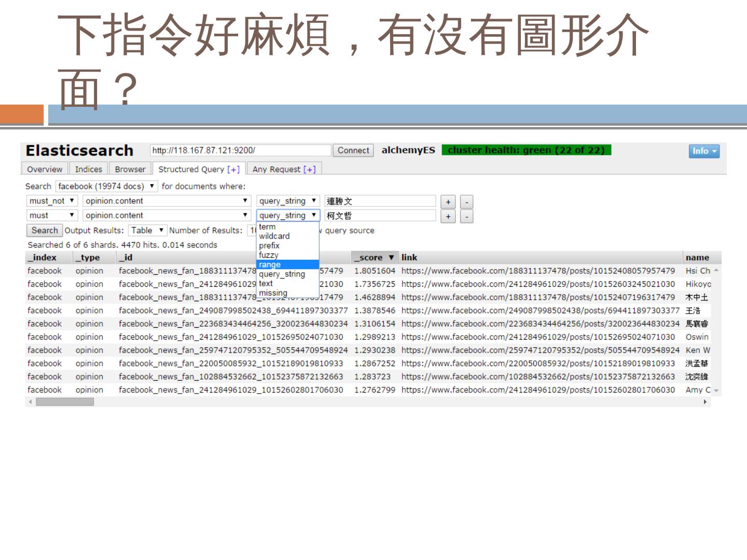This screenshot has height=560, width=747.
Task: Click the name cell 馬襄睿
Action: pyautogui.click(x=697, y=324)
